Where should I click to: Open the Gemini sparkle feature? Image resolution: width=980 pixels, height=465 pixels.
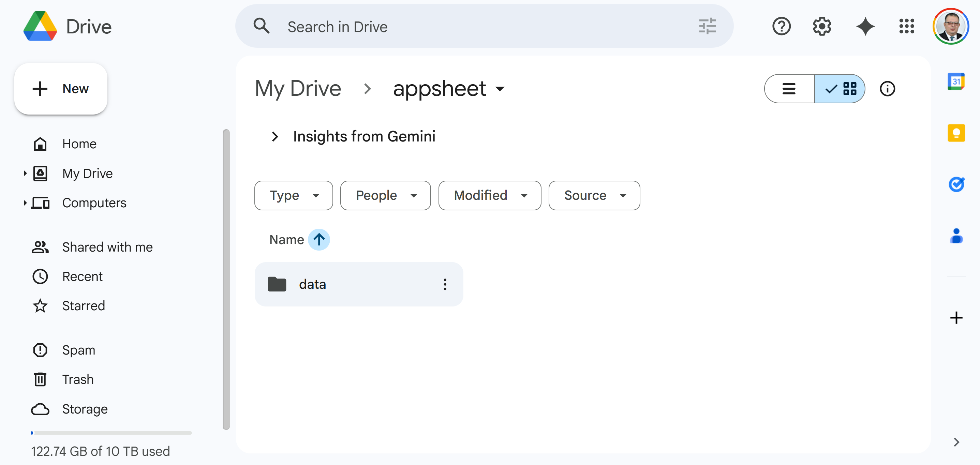(865, 26)
